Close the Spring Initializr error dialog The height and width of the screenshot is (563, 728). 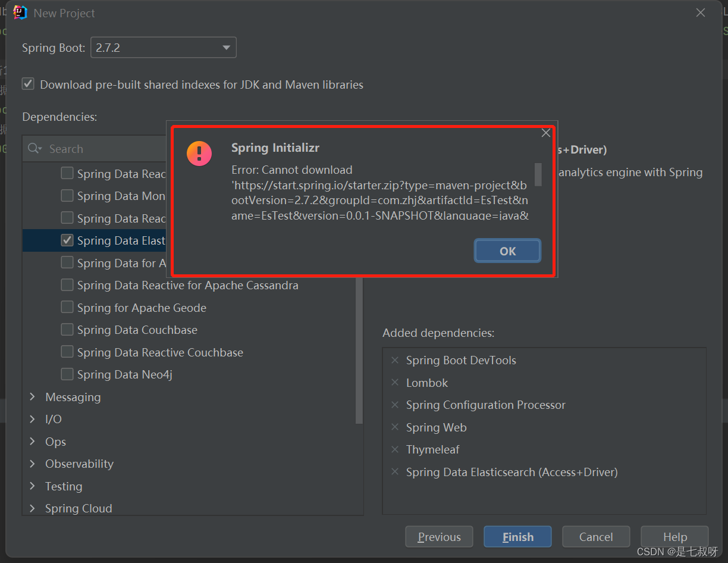click(546, 133)
